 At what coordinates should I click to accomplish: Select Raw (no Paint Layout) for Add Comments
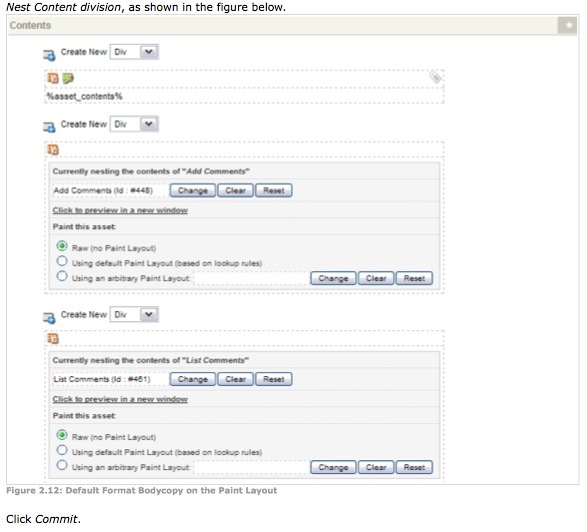62,246
